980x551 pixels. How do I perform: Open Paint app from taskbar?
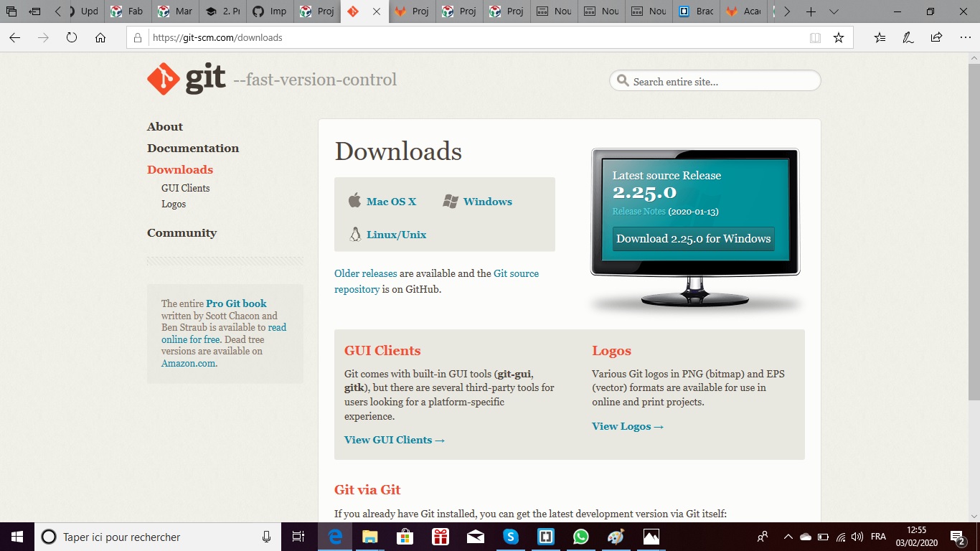[616, 537]
